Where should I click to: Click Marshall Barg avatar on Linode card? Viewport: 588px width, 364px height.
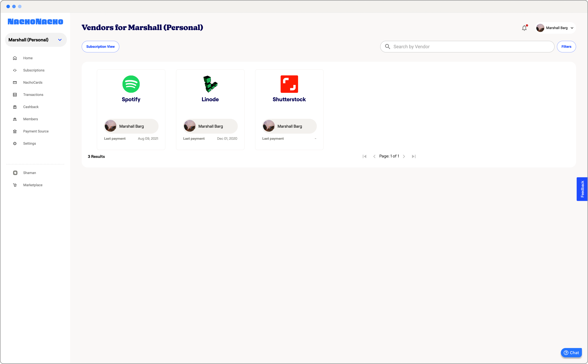190,126
